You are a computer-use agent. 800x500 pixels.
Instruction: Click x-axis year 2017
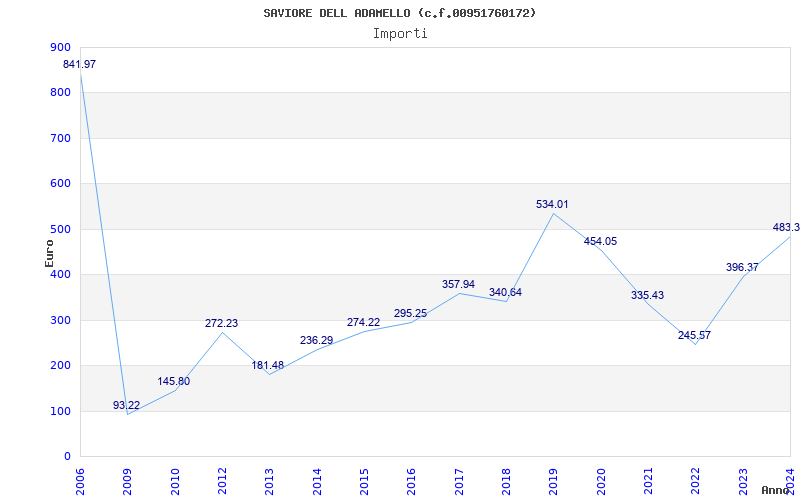click(x=459, y=482)
